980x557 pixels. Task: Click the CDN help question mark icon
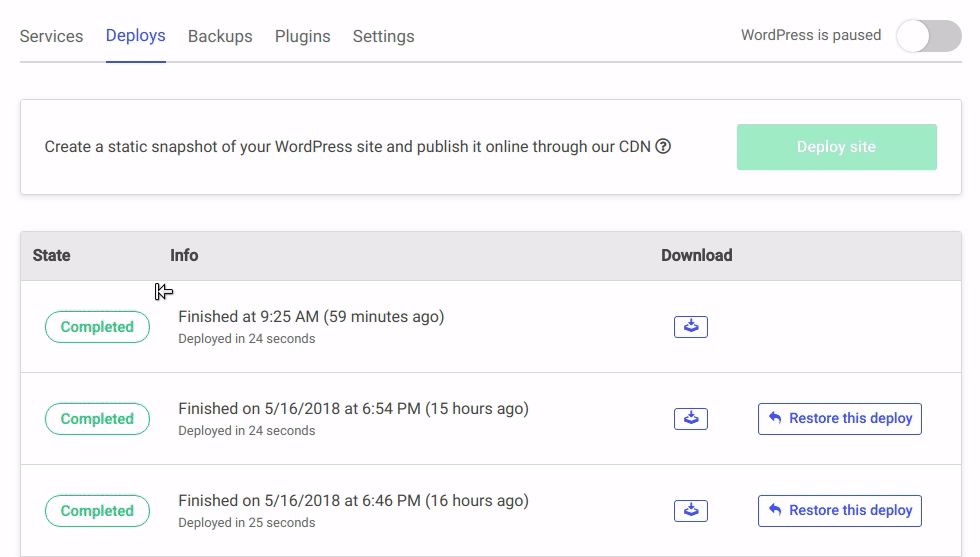pos(662,147)
